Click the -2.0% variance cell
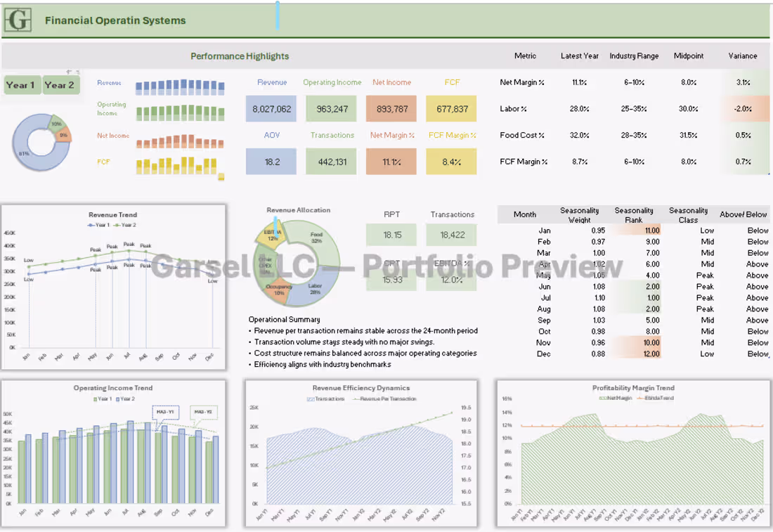773x532 pixels. [x=743, y=108]
